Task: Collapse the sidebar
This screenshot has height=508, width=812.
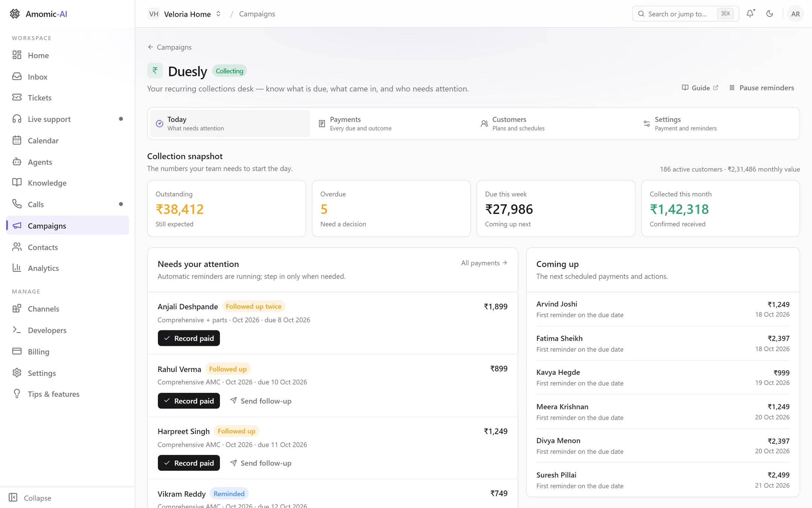Action: coord(30,498)
